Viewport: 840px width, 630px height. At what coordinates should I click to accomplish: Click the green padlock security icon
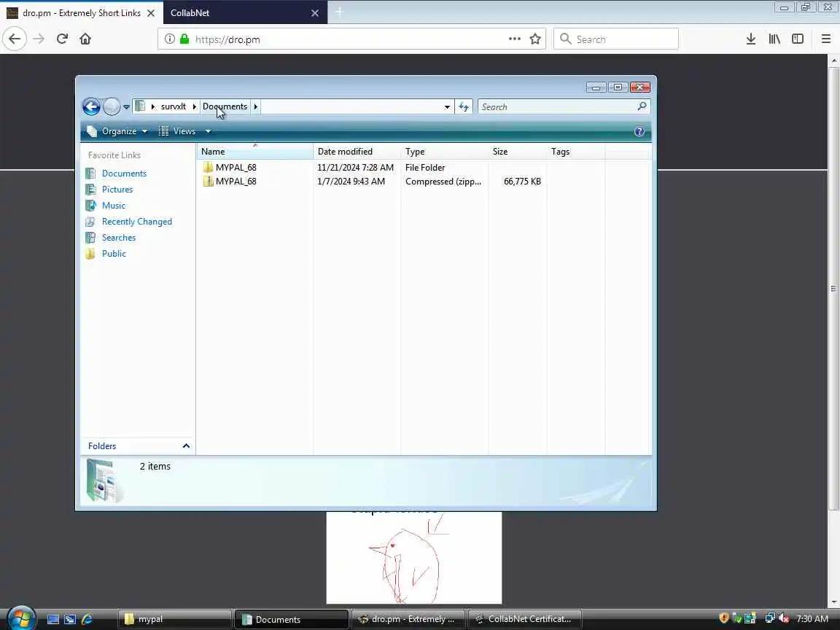tap(184, 39)
